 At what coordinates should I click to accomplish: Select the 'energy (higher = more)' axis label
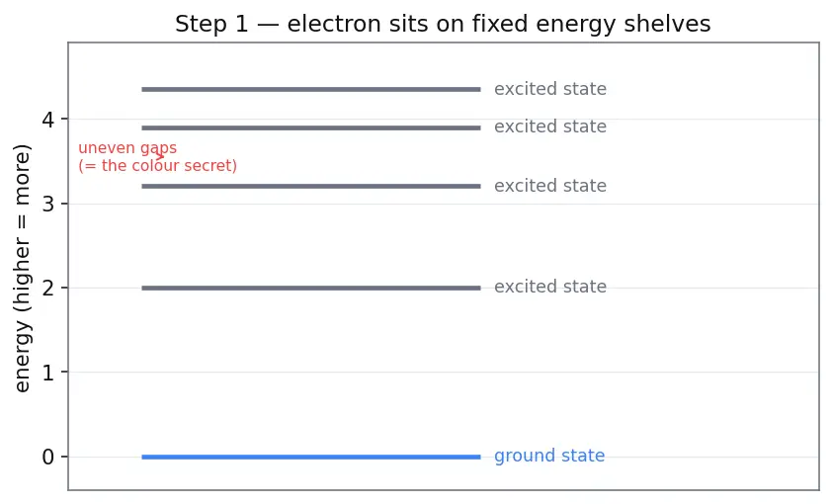point(22,269)
